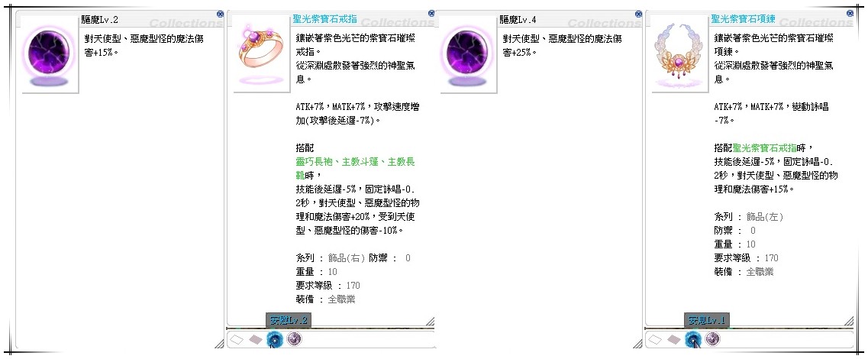This screenshot has width=868, height=359.
Task: Click green 靈巧長袍 set-item link text
Action: pos(315,162)
